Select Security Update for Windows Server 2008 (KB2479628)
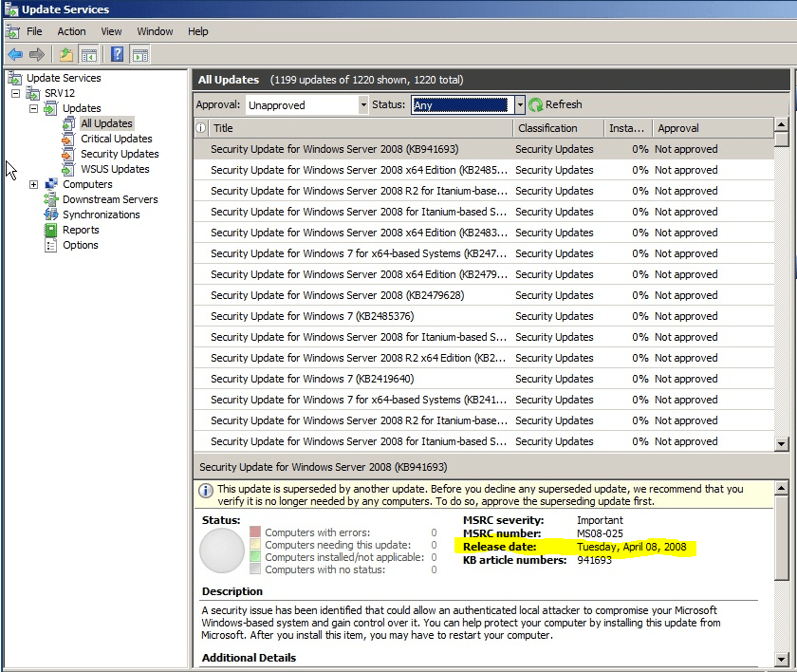 [x=483, y=295]
